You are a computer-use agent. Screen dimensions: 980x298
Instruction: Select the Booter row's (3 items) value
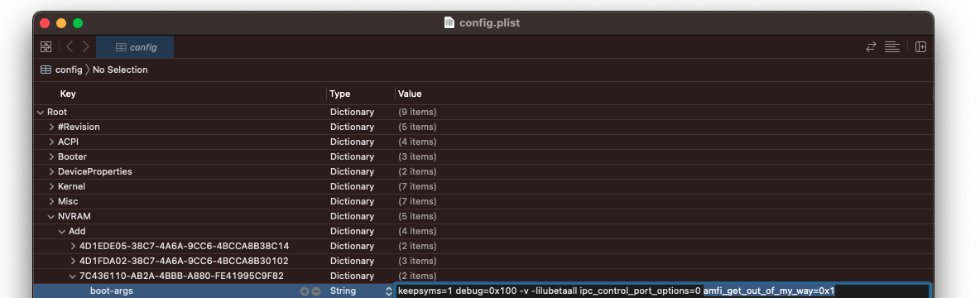coord(417,156)
